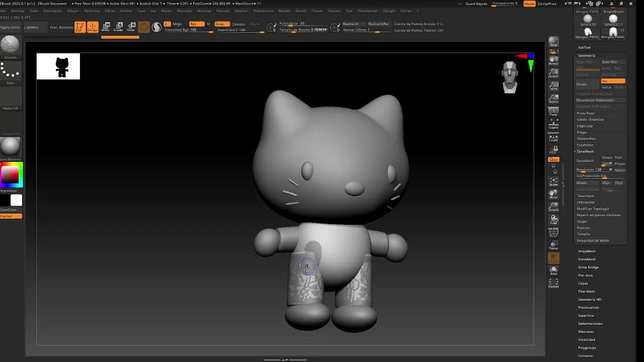The image size is (644, 362).
Task: Toggle the XYZ rotation mode
Action: (553, 159)
